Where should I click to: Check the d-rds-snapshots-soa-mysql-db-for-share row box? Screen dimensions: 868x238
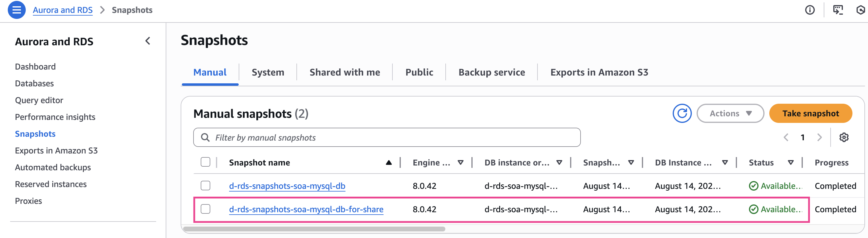205,209
